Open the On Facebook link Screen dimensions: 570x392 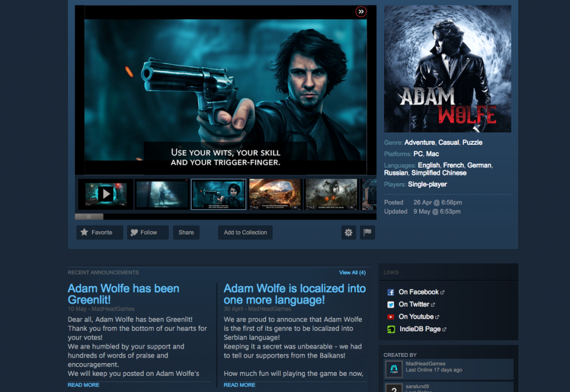point(419,292)
